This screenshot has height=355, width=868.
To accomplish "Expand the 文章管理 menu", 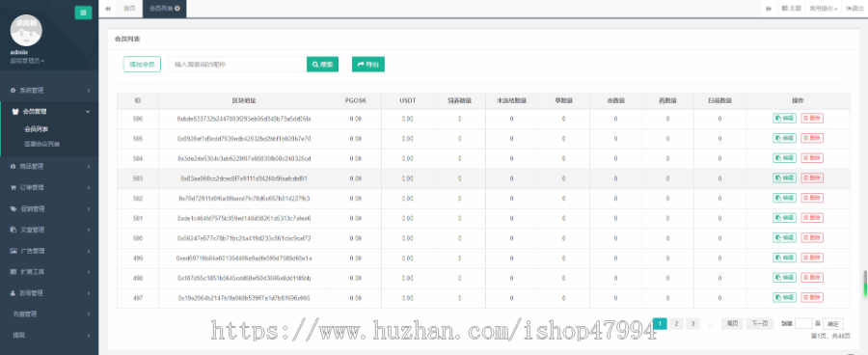I will tap(49, 230).
